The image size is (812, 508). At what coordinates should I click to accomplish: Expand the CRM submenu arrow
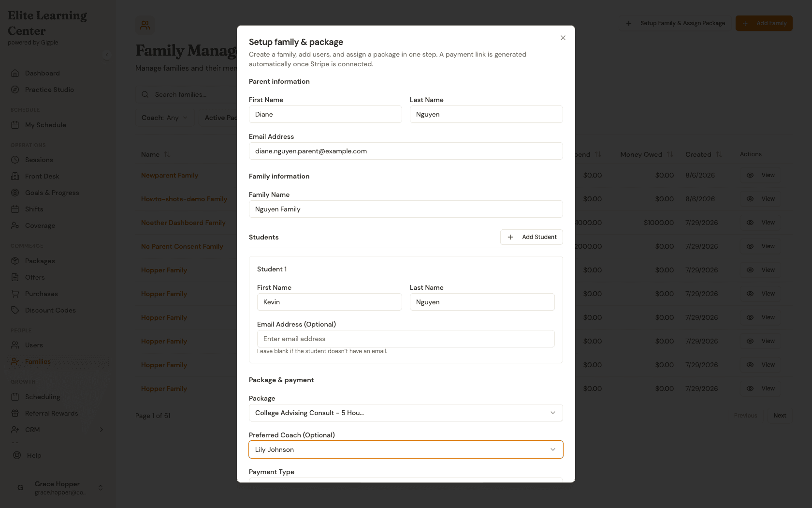tap(101, 430)
